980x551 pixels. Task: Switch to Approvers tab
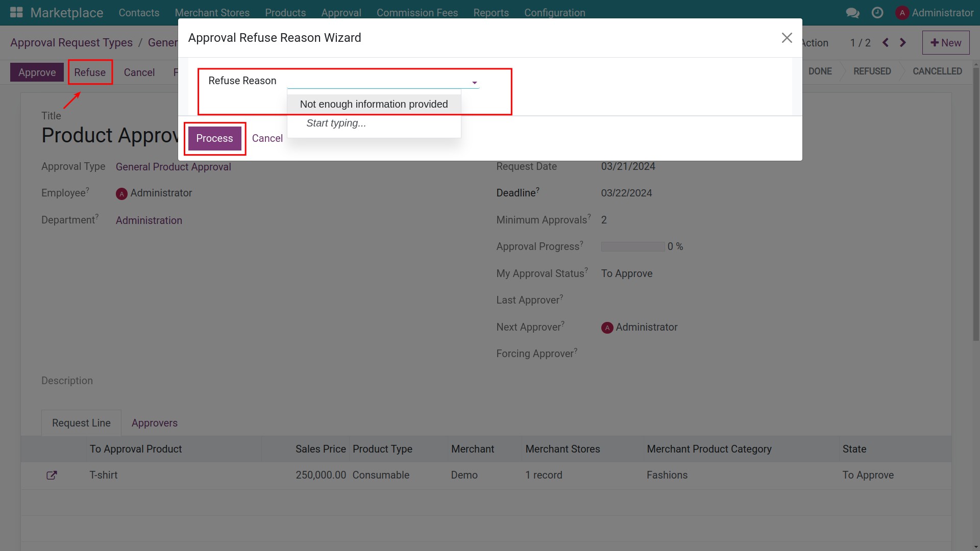pos(154,423)
